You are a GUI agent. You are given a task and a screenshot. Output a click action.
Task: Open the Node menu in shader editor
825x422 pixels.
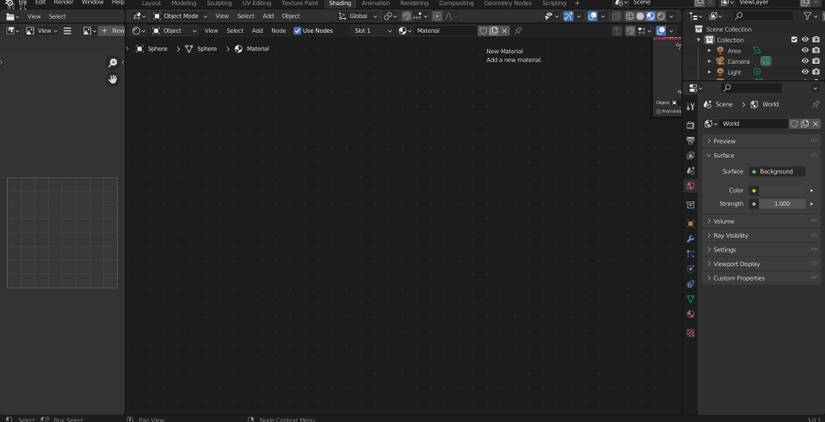tap(278, 31)
